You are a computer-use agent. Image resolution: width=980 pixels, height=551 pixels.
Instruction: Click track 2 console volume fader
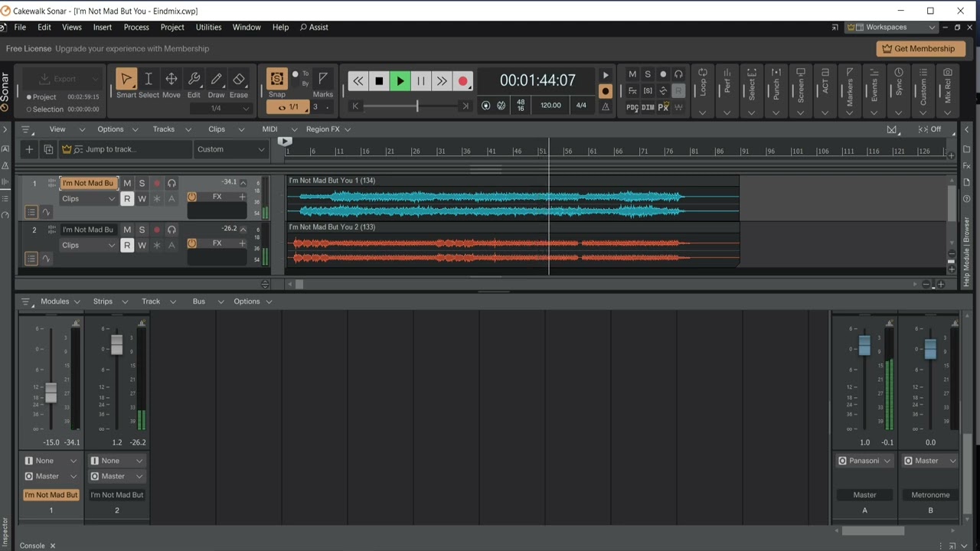[116, 344]
